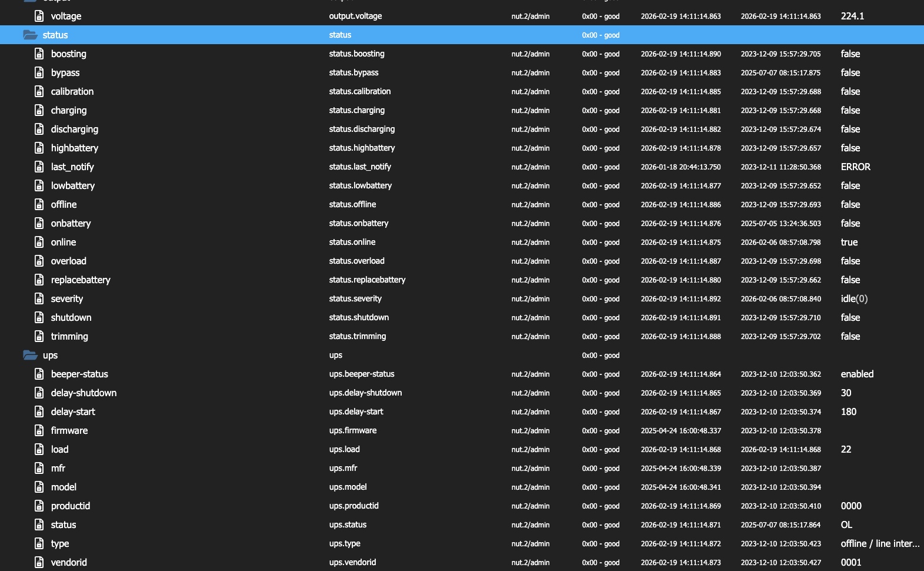Click the state icon beside model
924x571 pixels.
(39, 487)
